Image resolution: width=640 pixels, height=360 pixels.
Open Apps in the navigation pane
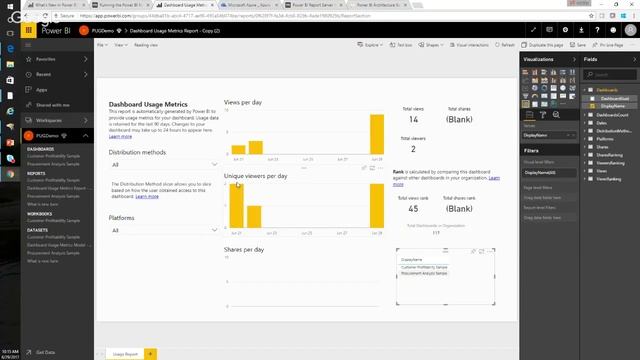(x=41, y=90)
